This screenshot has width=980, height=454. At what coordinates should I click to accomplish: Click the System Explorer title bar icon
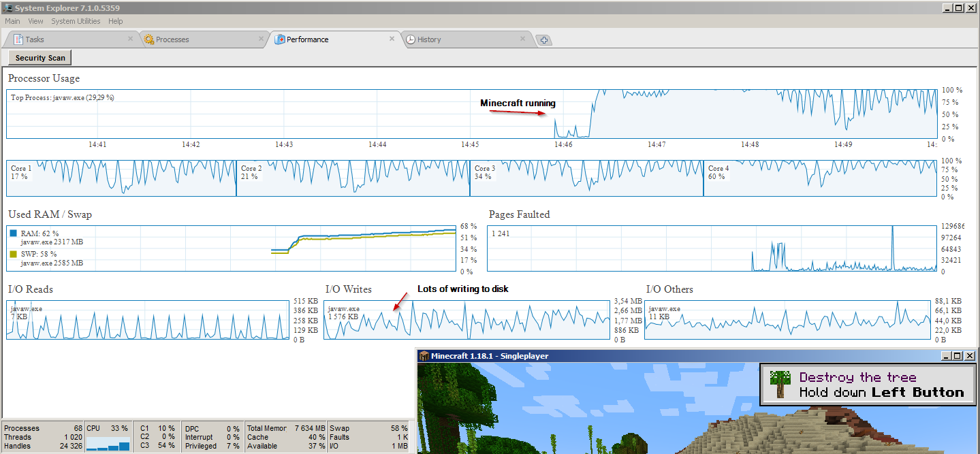coord(7,8)
